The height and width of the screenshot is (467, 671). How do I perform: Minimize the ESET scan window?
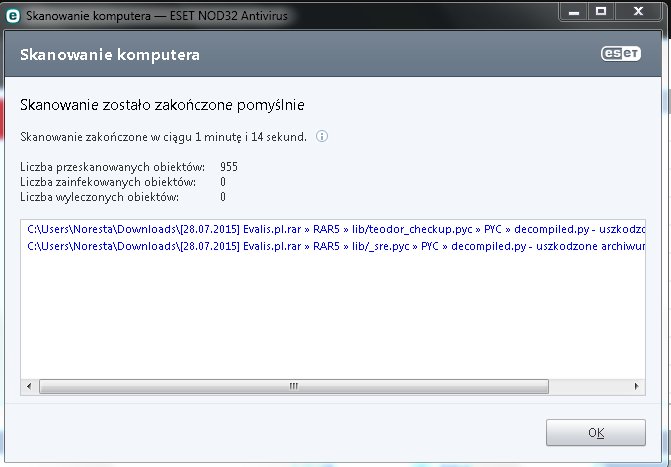coord(574,12)
